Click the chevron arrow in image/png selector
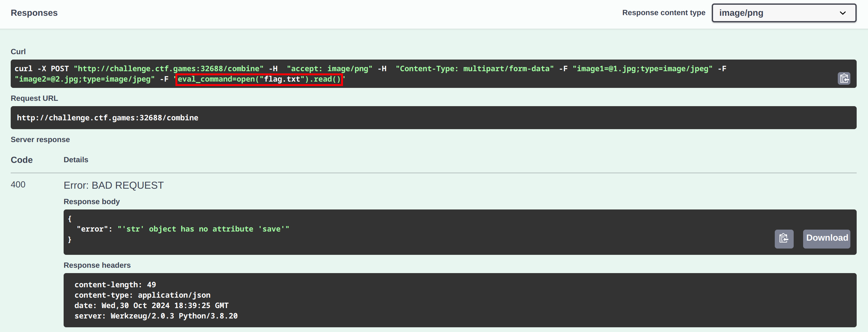 842,13
